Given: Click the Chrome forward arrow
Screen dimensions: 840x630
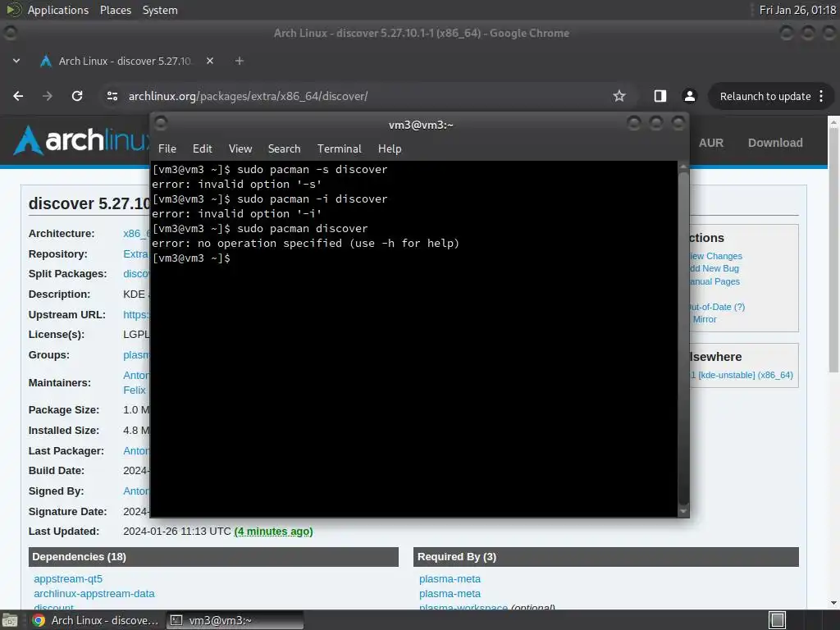Looking at the screenshot, I should tap(48, 96).
